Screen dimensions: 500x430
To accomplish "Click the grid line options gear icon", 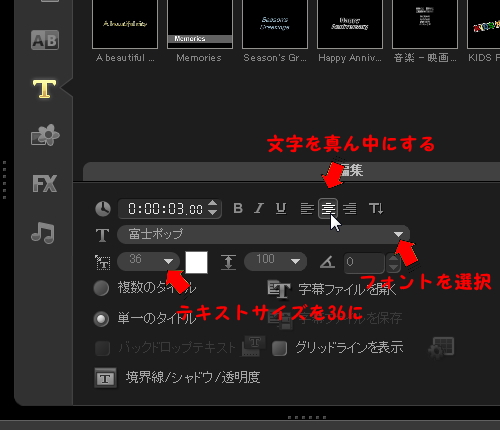I will (441, 348).
